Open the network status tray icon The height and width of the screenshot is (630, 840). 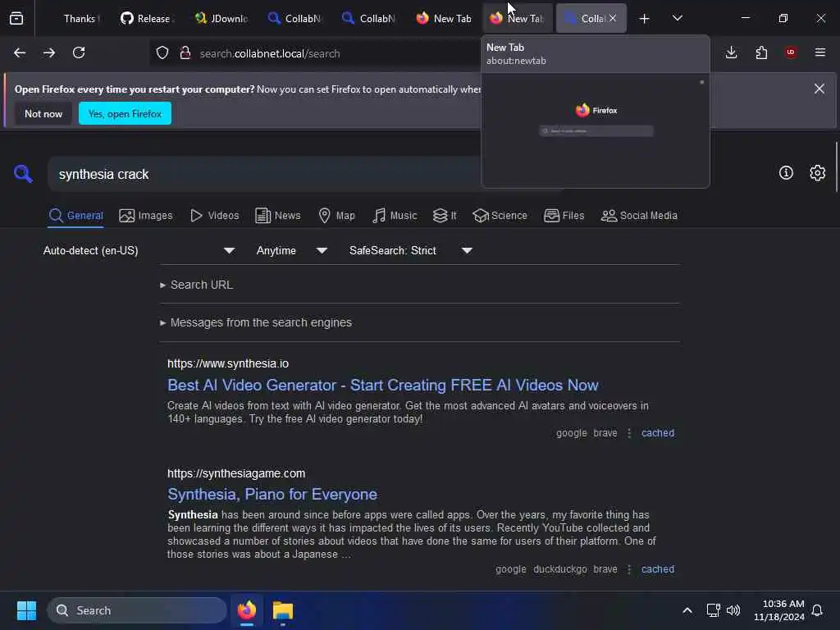(x=713, y=610)
